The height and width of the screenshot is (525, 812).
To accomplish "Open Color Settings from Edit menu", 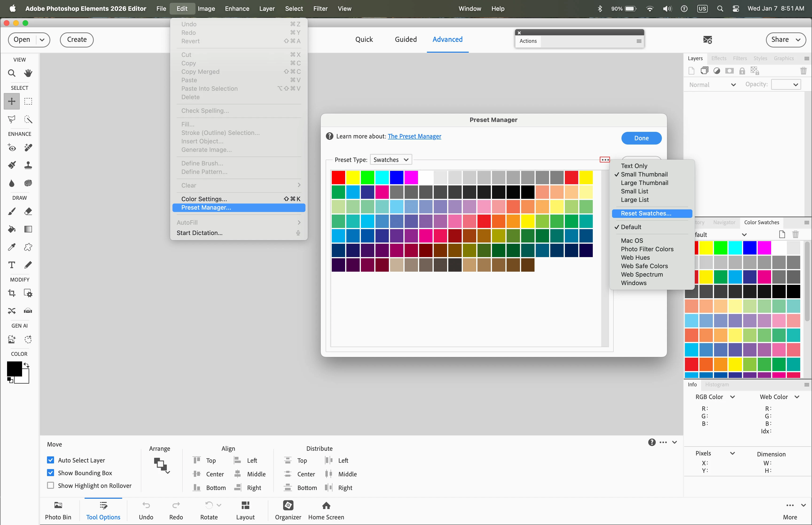I will click(x=238, y=199).
